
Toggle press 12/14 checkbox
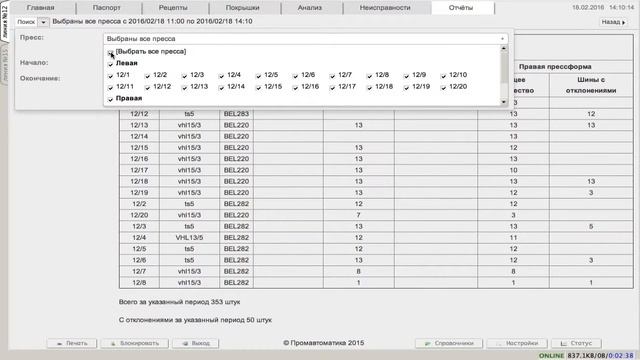click(x=221, y=88)
